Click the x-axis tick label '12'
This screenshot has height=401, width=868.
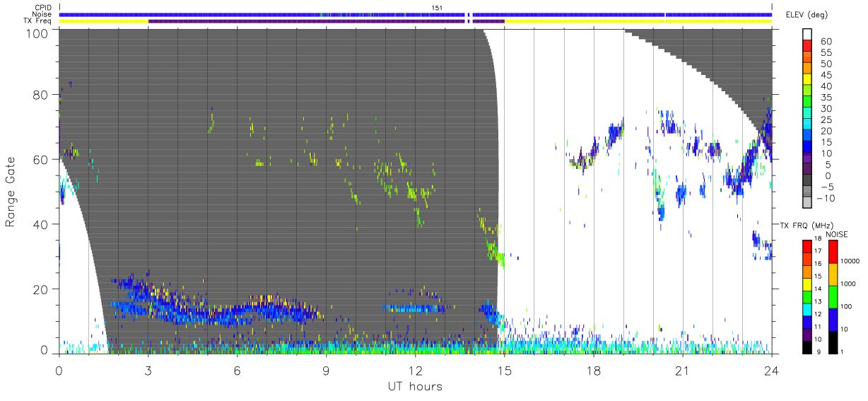click(415, 371)
